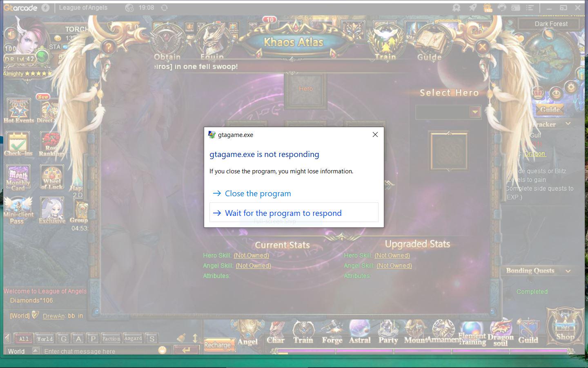Open Mini-client Pass icon
Image resolution: width=588 pixels, height=368 pixels.
(x=18, y=210)
